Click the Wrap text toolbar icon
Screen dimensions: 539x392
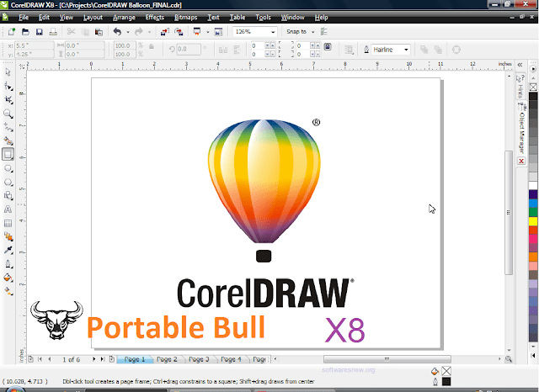click(349, 50)
